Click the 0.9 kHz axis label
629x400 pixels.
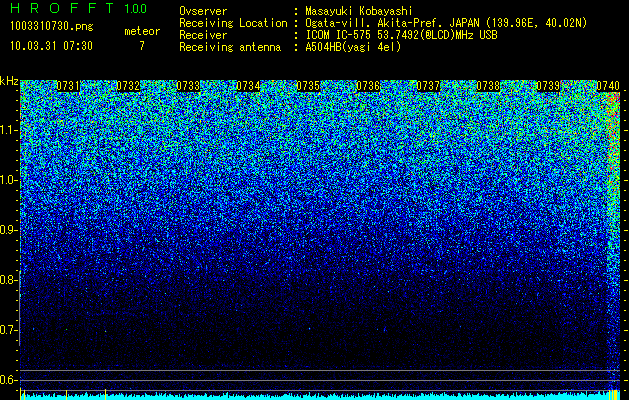[x=7, y=230]
